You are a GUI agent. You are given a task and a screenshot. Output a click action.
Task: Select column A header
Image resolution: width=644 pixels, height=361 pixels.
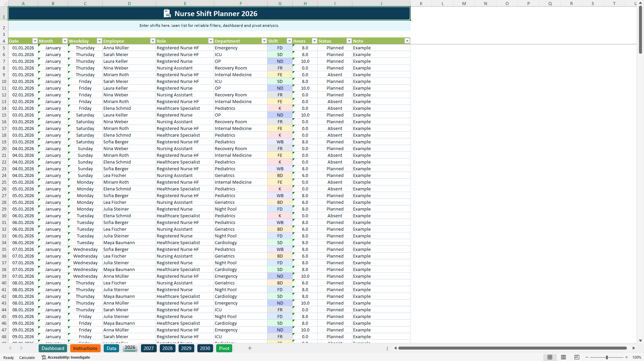[x=23, y=3]
